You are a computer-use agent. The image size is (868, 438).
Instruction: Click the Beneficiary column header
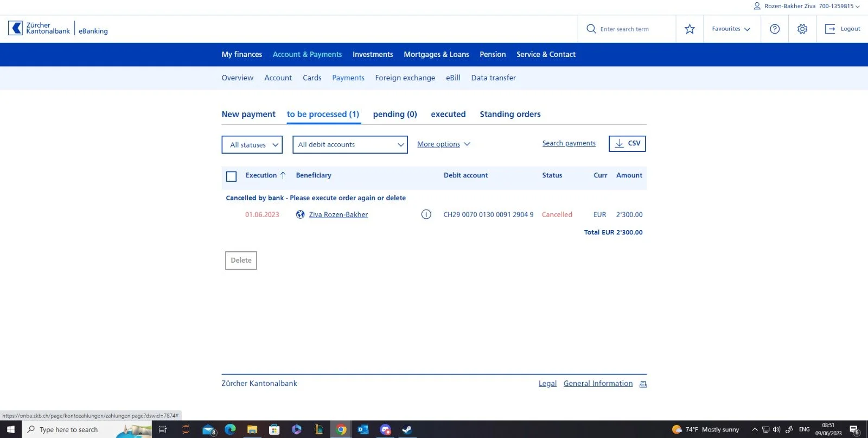(314, 175)
